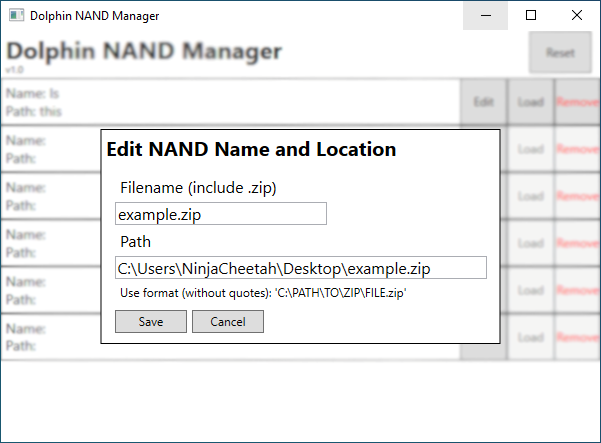Click into the Path input field
The height and width of the screenshot is (443, 601).
[301, 268]
